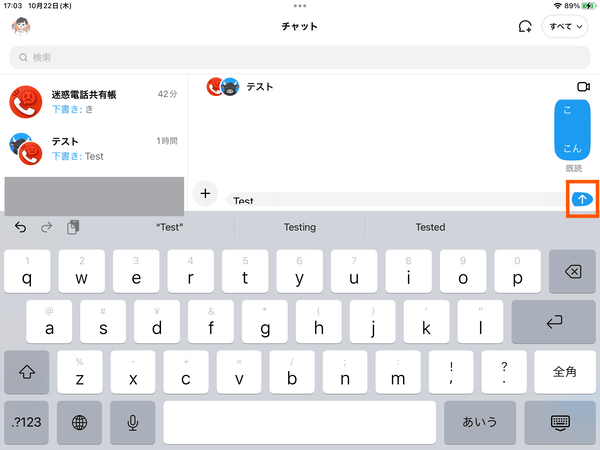
Task: Tap the m key
Action: 398,372
